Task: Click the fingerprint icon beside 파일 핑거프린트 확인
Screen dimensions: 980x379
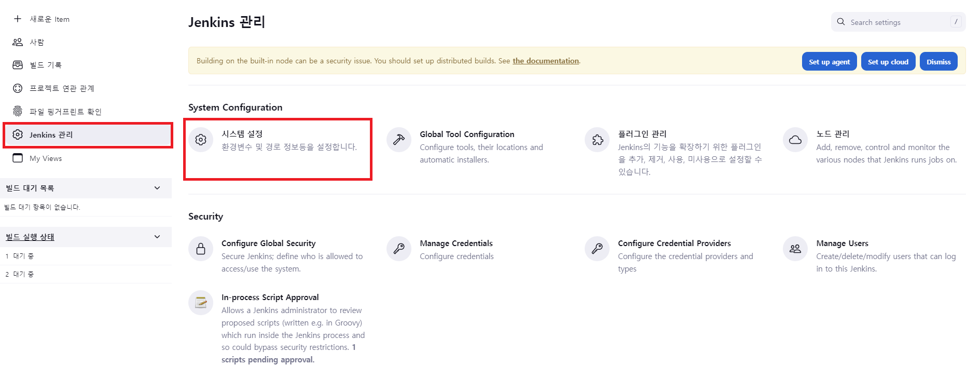Action: 18,111
